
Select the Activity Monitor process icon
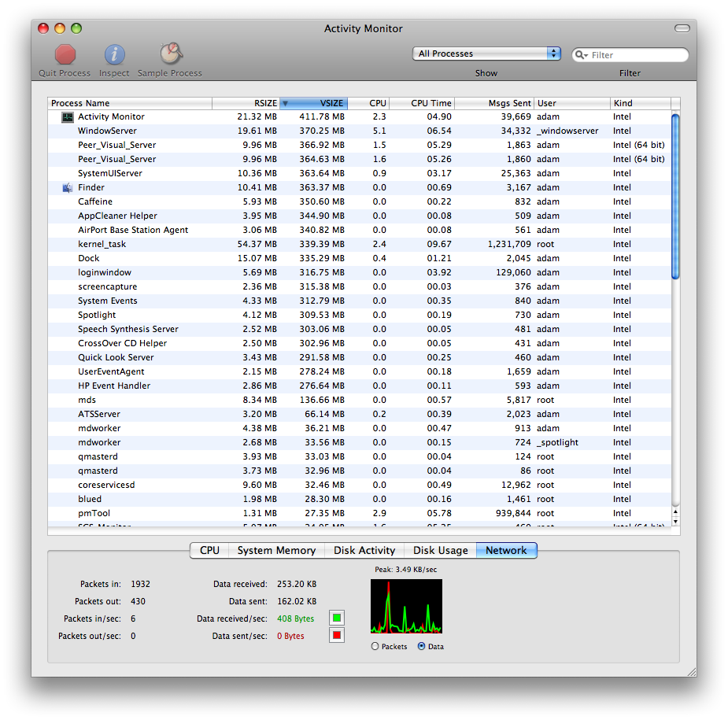coord(68,117)
